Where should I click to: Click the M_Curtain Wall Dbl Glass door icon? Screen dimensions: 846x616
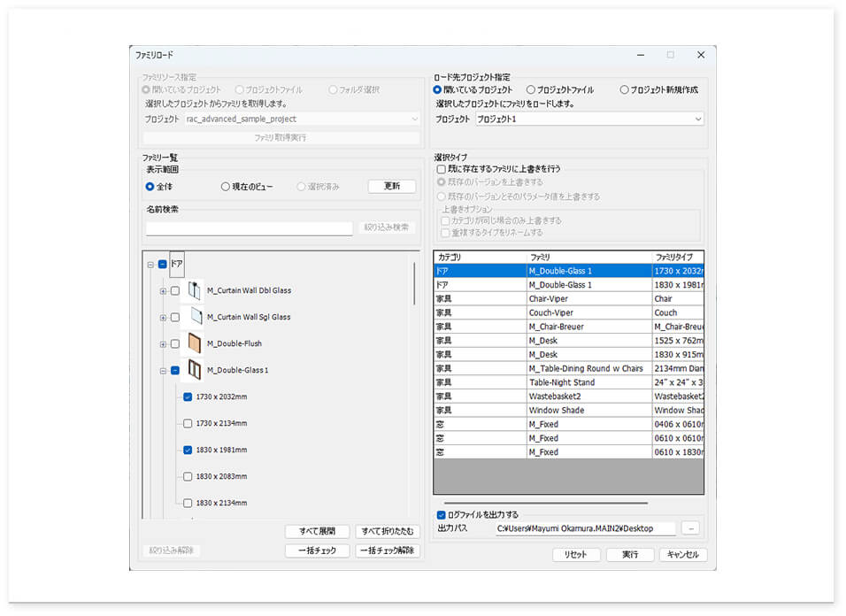(193, 290)
